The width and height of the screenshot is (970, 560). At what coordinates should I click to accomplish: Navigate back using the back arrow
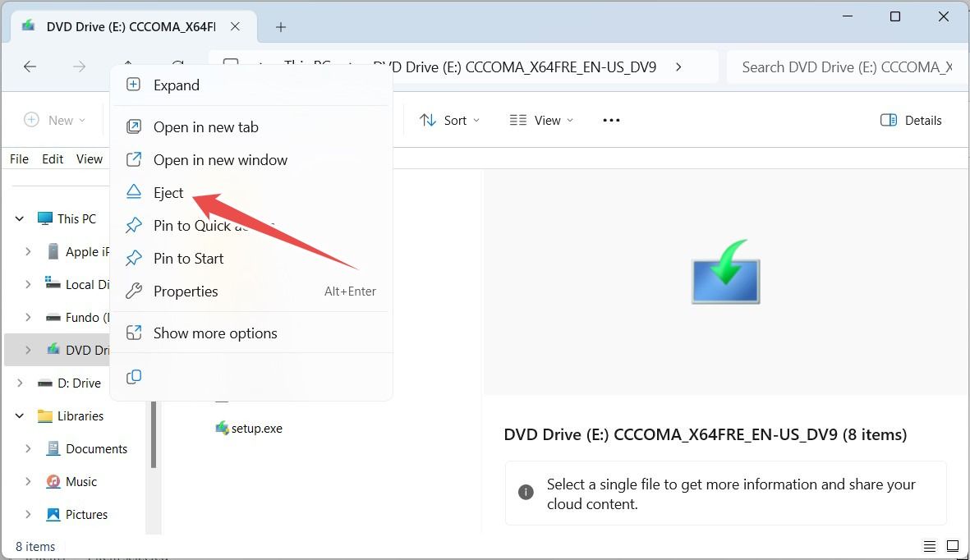tap(30, 67)
